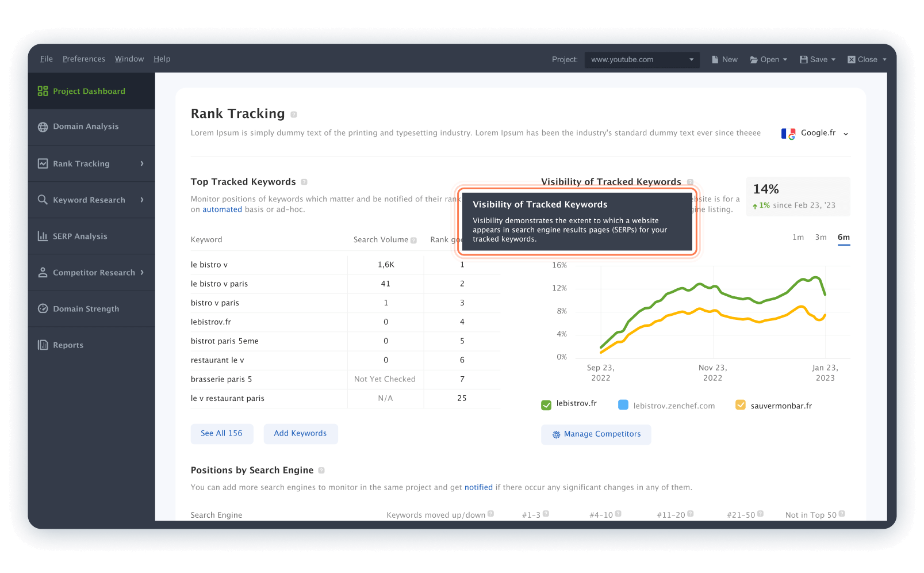The width and height of the screenshot is (924, 573).
Task: Select the 'bistrot paris 5eme' keyword
Action: (x=225, y=341)
